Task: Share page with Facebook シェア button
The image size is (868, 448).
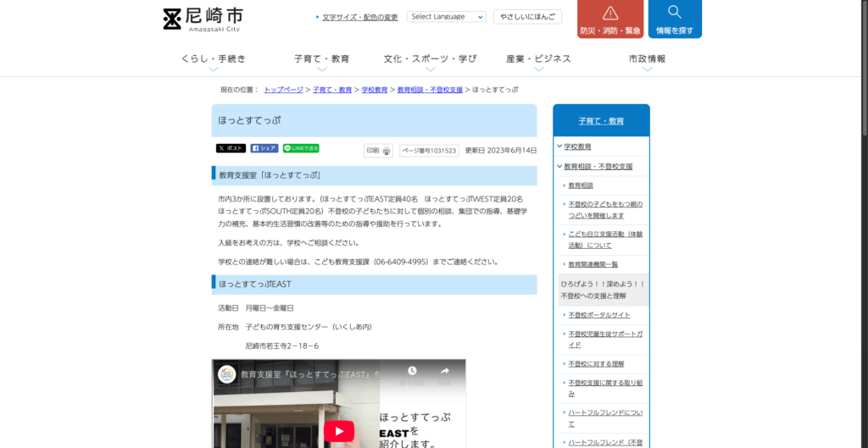Action: [x=264, y=148]
